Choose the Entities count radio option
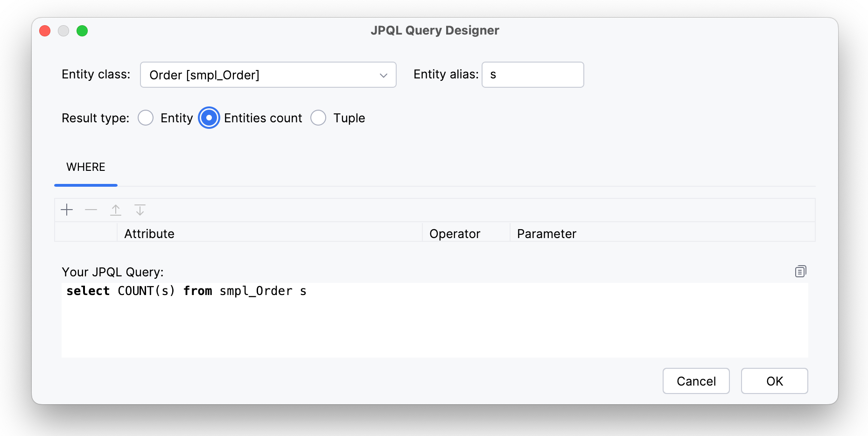The image size is (868, 436). click(x=209, y=118)
